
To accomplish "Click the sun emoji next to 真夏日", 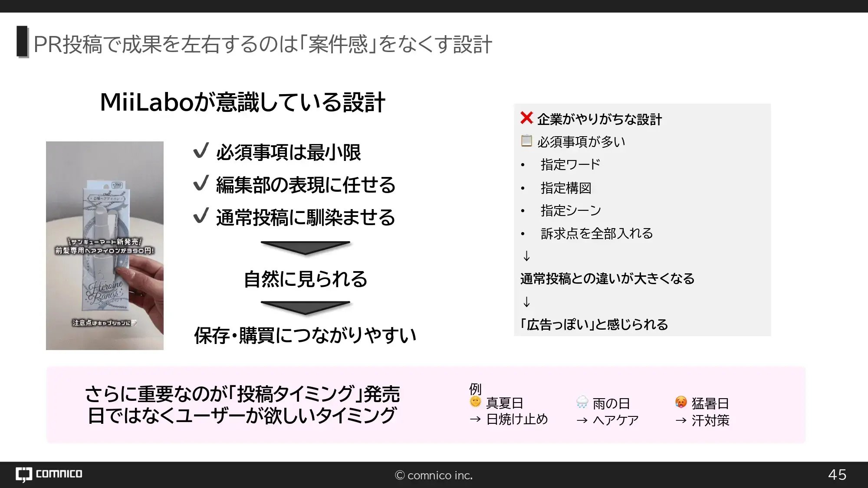I will tap(476, 402).
